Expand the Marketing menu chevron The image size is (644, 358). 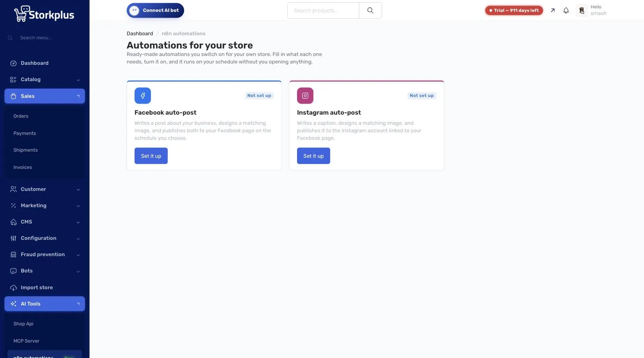(x=78, y=206)
